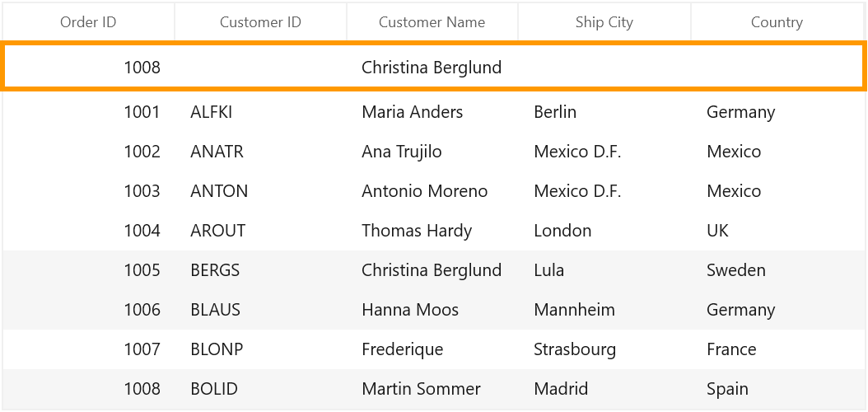Select order 1008 cell in the highlighted row

coord(89,67)
